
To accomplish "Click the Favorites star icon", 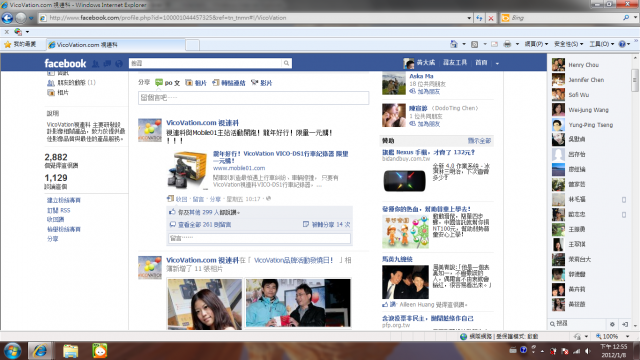I will click(x=7, y=44).
